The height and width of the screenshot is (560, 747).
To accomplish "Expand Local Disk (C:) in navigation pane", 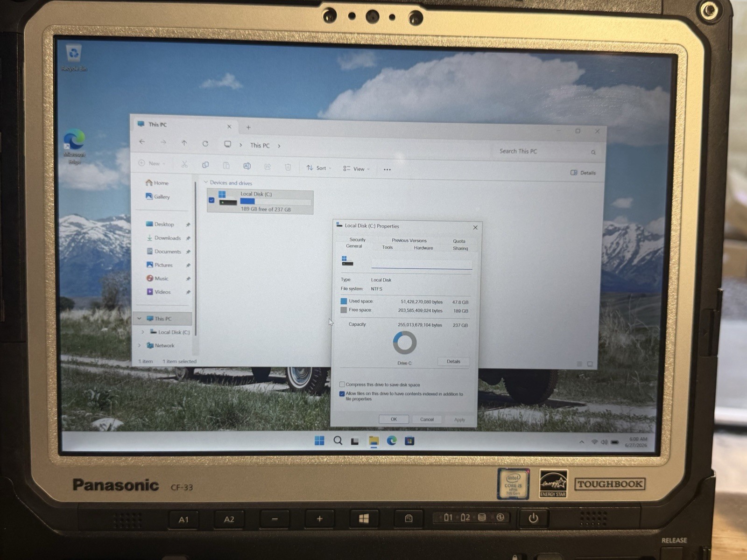I will click(x=143, y=332).
